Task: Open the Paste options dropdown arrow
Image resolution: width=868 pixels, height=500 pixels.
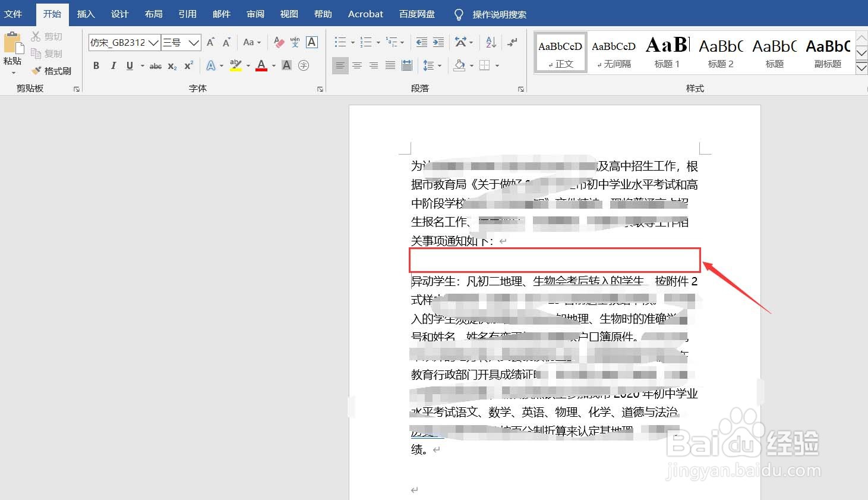Action: pyautogui.click(x=13, y=73)
